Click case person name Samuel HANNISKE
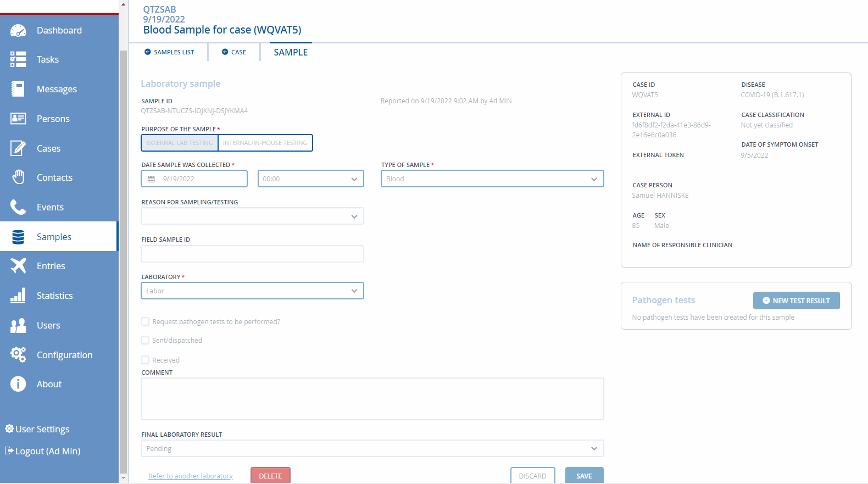868x484 pixels. [x=660, y=196]
